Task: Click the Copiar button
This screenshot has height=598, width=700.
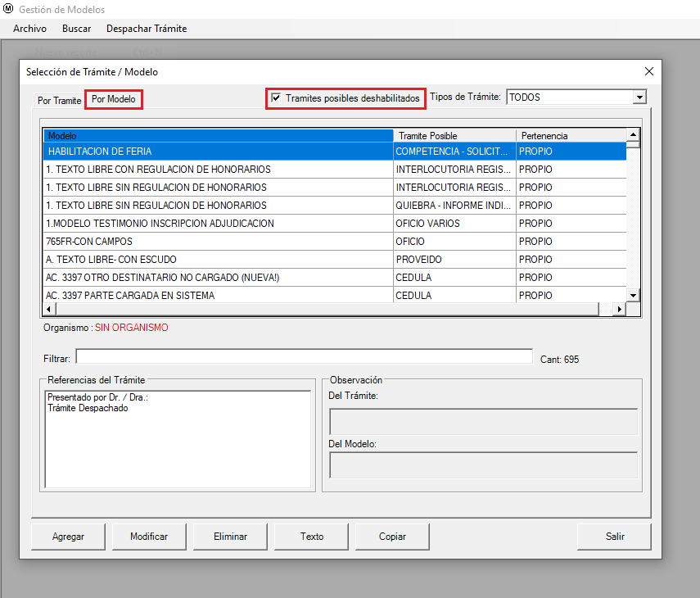Action: pyautogui.click(x=392, y=537)
